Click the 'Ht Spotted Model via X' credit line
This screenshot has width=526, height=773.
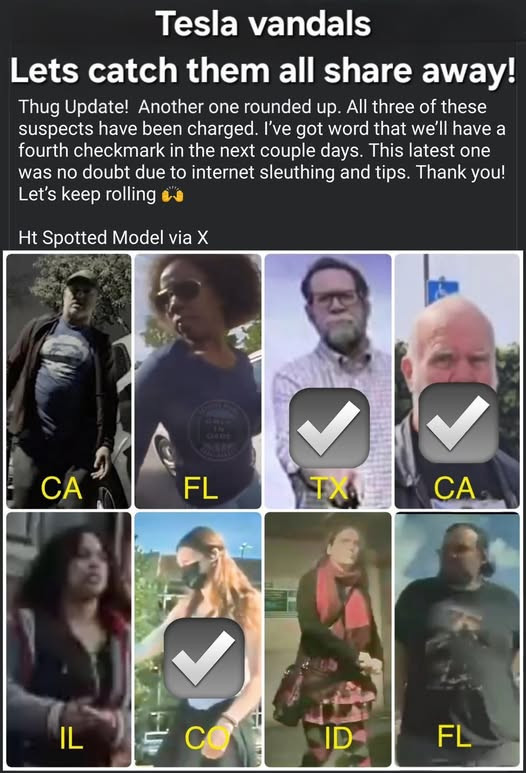pyautogui.click(x=113, y=238)
